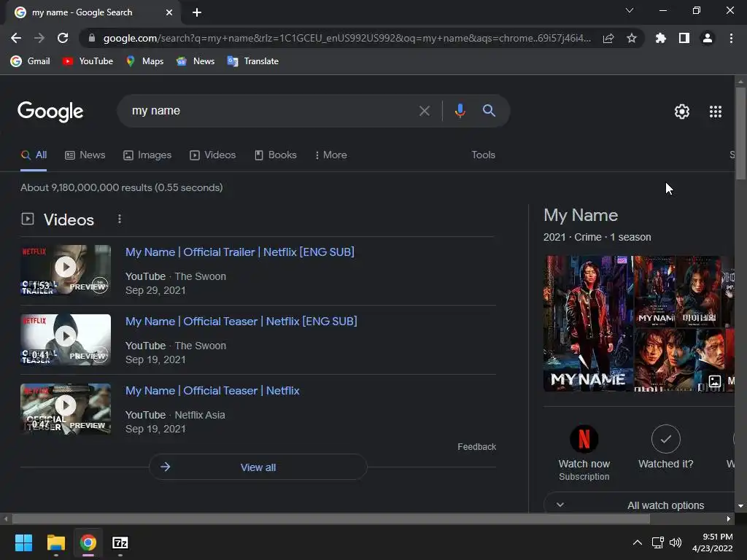
Task: Click the Google logo
Action: (x=50, y=112)
